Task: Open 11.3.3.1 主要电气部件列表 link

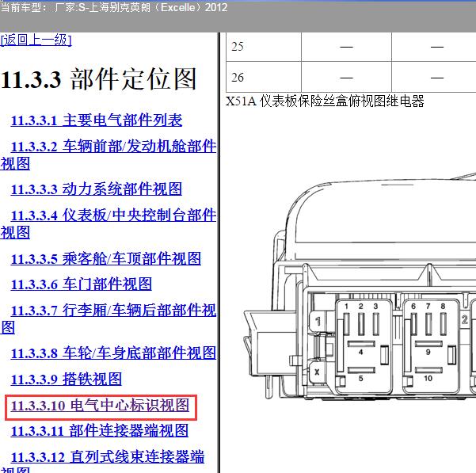Action: pyautogui.click(x=97, y=120)
